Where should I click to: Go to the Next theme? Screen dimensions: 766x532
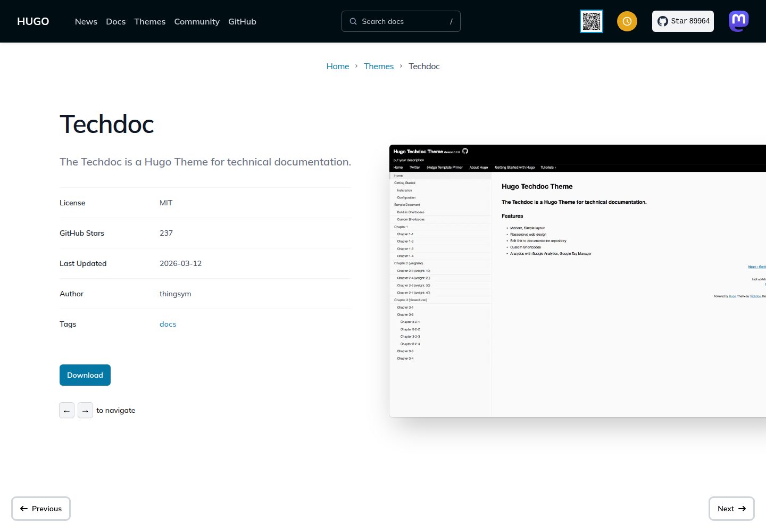731,509
